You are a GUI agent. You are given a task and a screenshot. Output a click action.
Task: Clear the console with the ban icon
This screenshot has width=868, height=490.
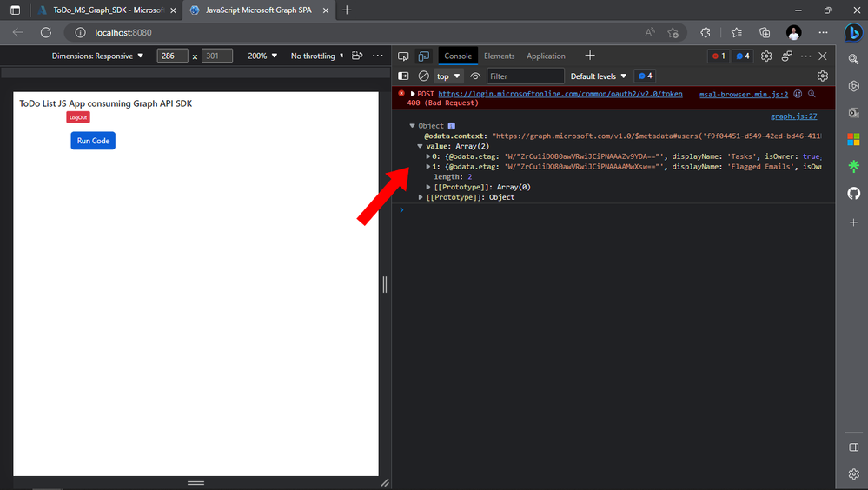point(423,76)
